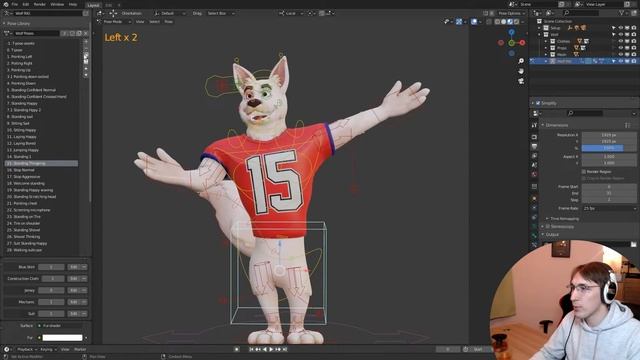Jump to timeline start button
640x360 pixels.
point(251,349)
